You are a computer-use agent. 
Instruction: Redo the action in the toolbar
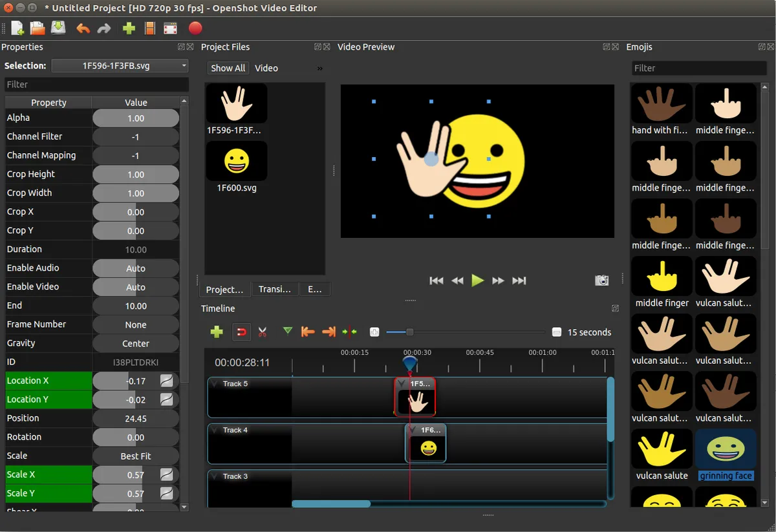coord(103,28)
